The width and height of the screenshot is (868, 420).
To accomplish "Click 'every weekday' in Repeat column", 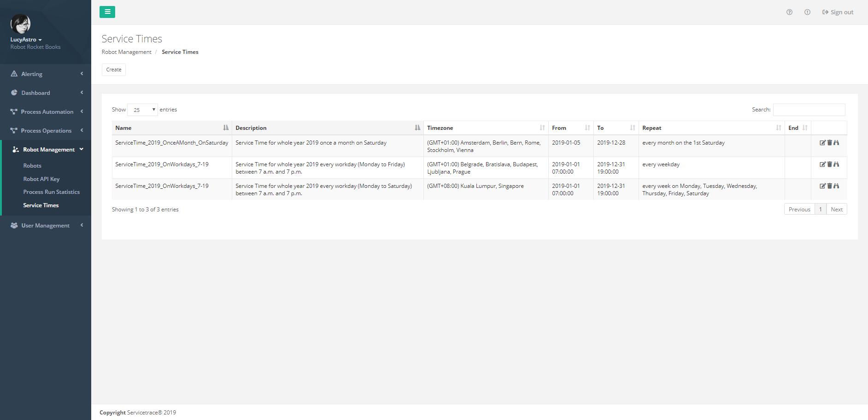I will pos(661,164).
